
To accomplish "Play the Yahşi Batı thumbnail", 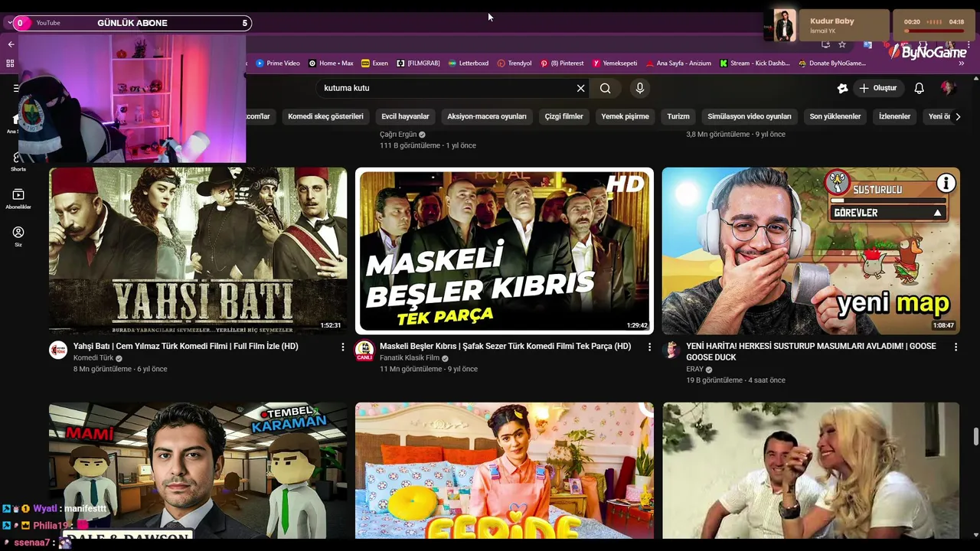I will 198,251.
